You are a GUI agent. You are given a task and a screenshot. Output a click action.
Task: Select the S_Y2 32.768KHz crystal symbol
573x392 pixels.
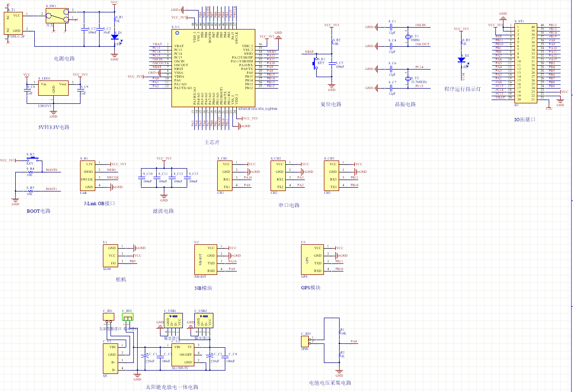[408, 78]
